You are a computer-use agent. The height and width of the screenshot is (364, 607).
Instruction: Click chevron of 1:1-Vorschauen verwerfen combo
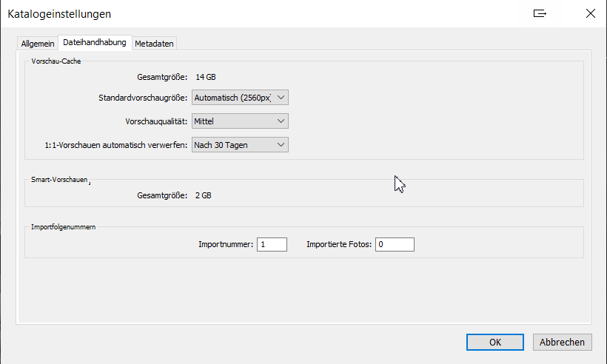click(281, 145)
